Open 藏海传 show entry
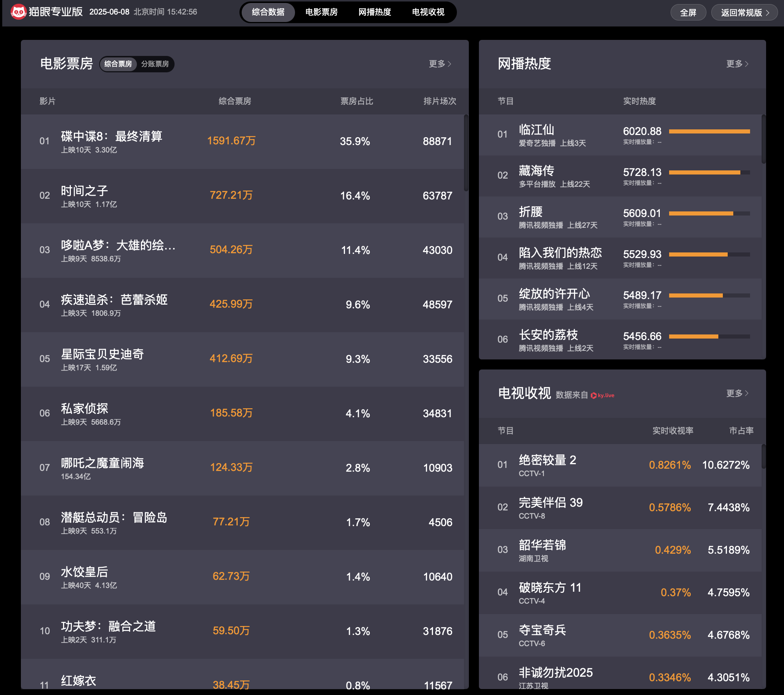Image resolution: width=784 pixels, height=695 pixels. point(536,171)
